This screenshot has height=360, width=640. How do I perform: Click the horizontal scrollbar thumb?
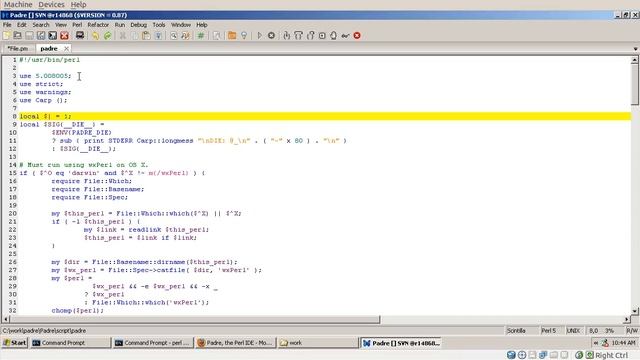tap(195, 319)
